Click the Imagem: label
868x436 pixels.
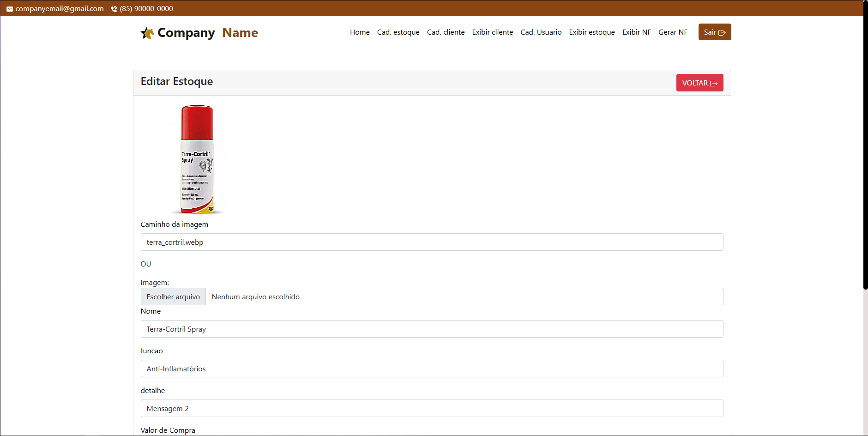(155, 282)
